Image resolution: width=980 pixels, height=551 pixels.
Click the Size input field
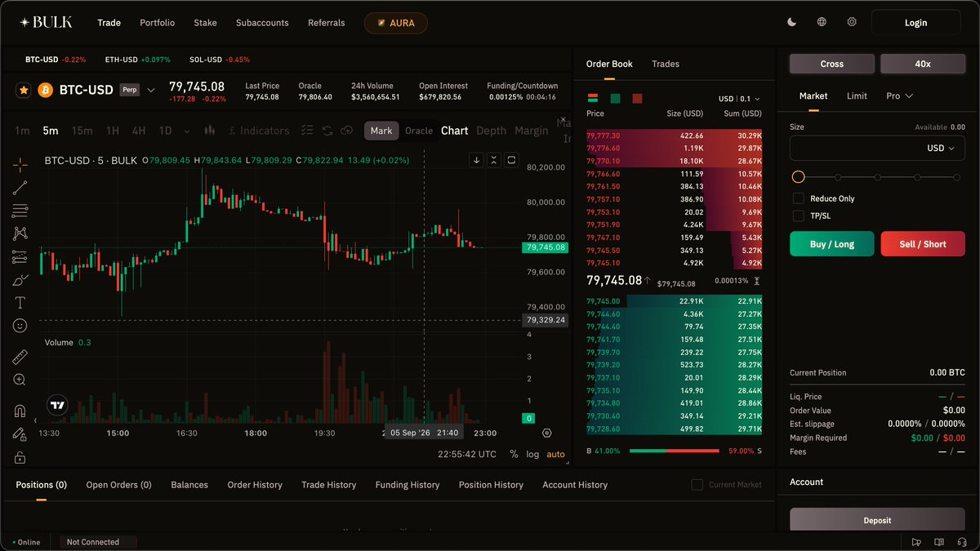click(x=877, y=148)
